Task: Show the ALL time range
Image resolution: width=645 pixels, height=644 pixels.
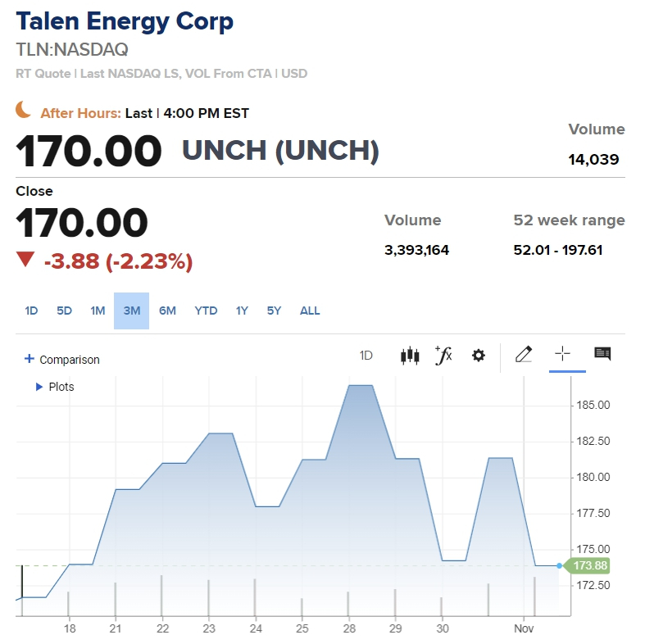Action: coord(310,311)
